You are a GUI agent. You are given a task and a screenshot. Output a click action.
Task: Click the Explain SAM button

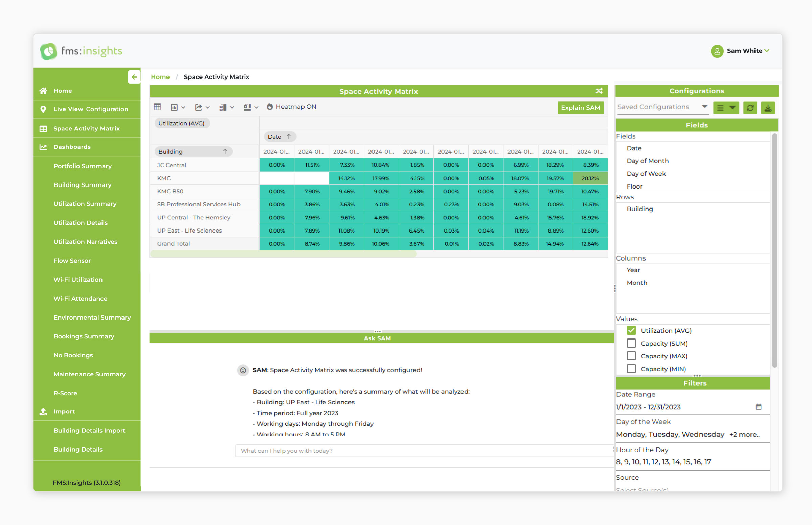tap(580, 108)
